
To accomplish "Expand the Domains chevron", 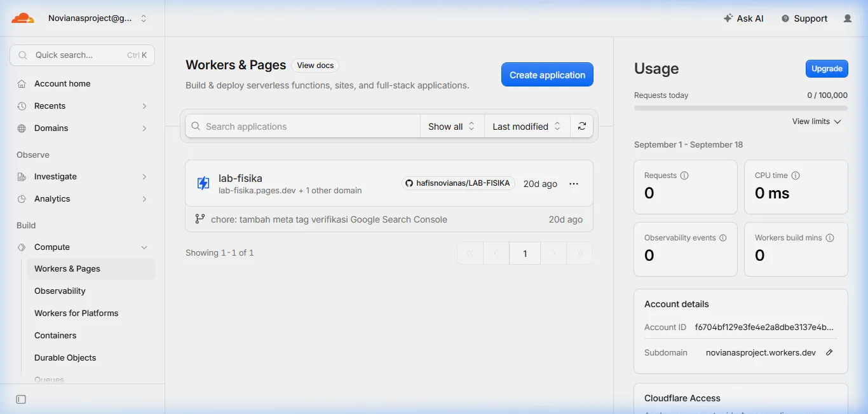I will [144, 128].
